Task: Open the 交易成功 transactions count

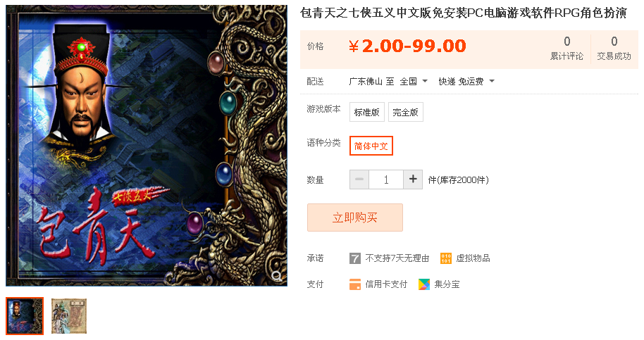Action: click(x=614, y=49)
